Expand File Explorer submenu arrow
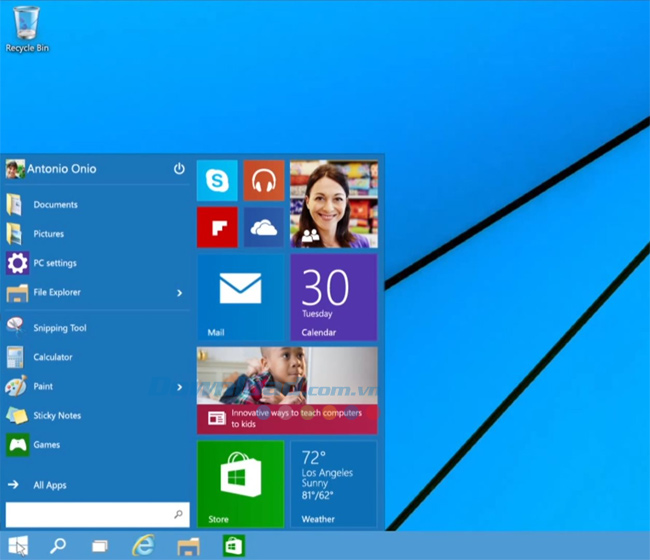650x560 pixels. [x=180, y=293]
